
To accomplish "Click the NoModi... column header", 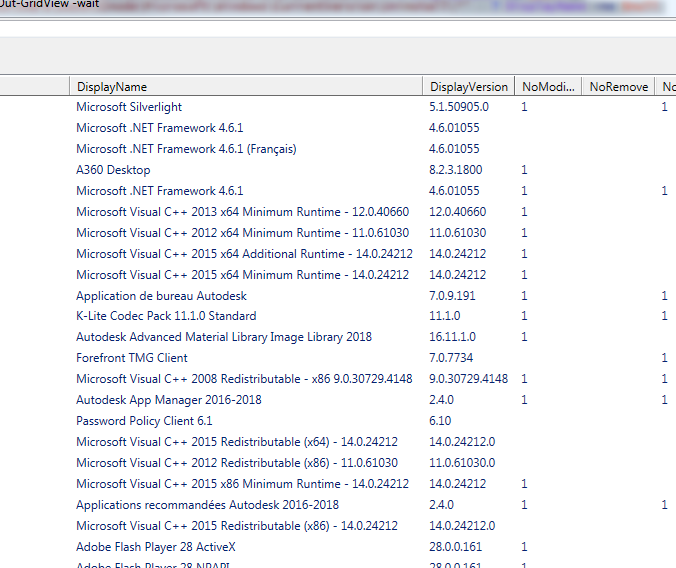I will tap(548, 87).
